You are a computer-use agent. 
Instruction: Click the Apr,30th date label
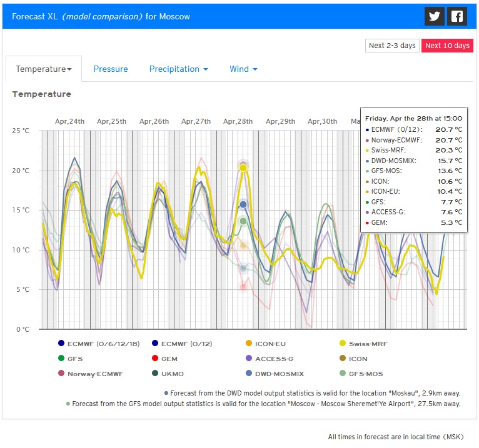point(322,121)
